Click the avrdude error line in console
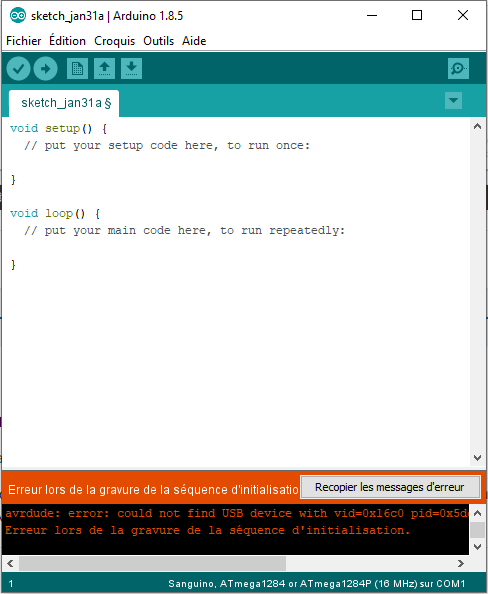488x594 pixels. pyautogui.click(x=237, y=513)
